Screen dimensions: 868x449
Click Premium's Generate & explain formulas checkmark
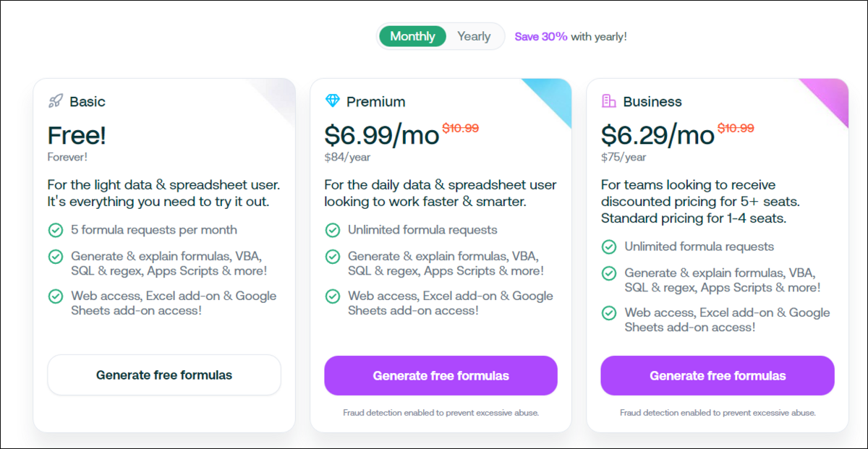(x=332, y=256)
